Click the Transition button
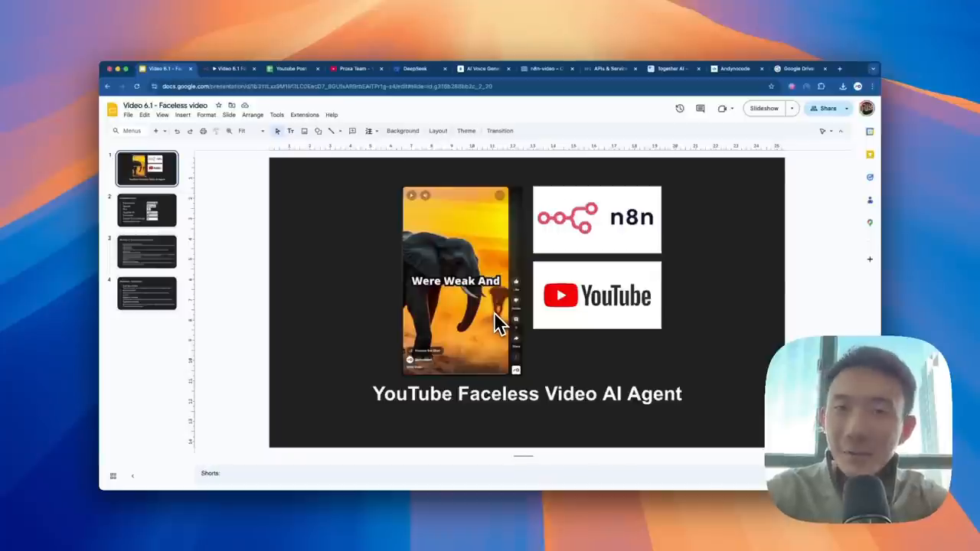Image resolution: width=980 pixels, height=551 pixels. [500, 131]
